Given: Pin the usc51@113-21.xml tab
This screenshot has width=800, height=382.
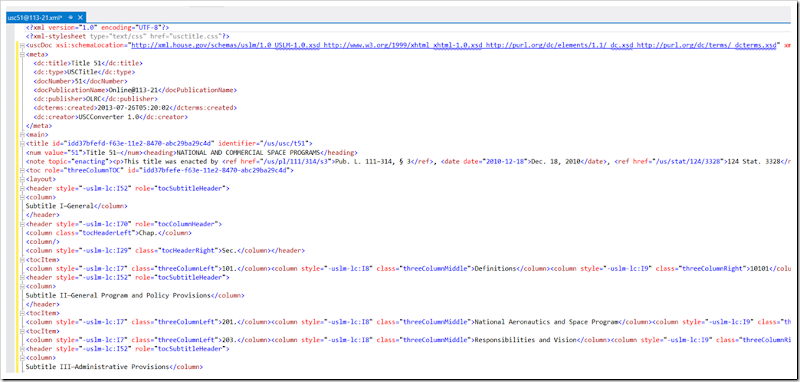Looking at the screenshot, I should pos(70,17).
